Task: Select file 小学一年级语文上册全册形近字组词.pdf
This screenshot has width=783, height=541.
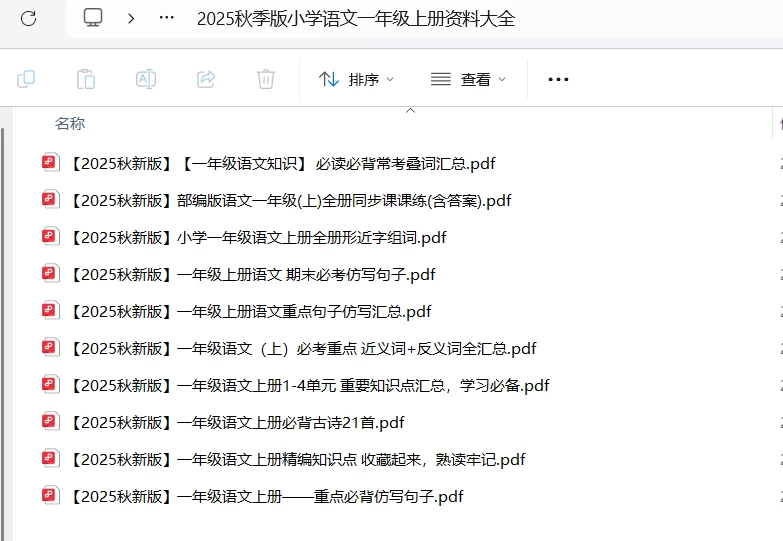Action: [258, 237]
